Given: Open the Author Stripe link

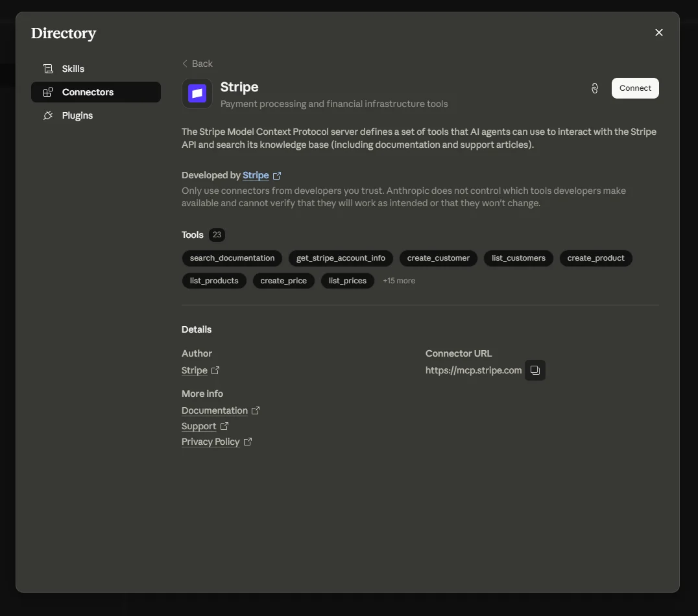Looking at the screenshot, I should point(195,370).
